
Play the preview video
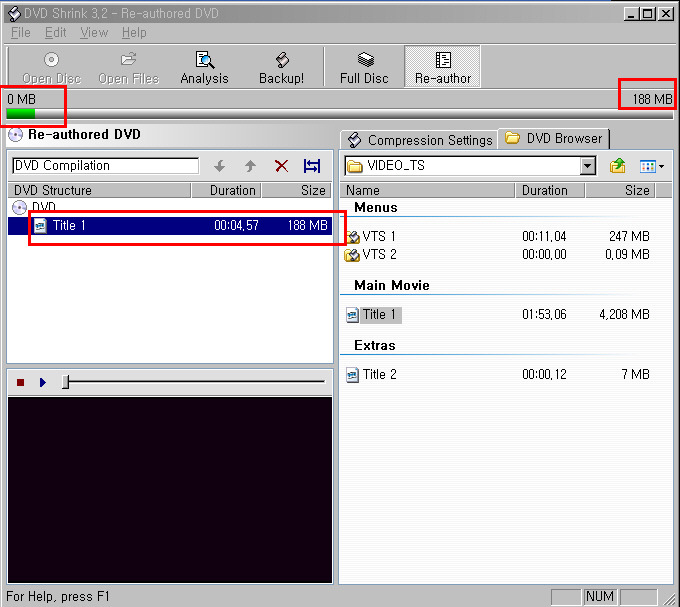tap(42, 382)
